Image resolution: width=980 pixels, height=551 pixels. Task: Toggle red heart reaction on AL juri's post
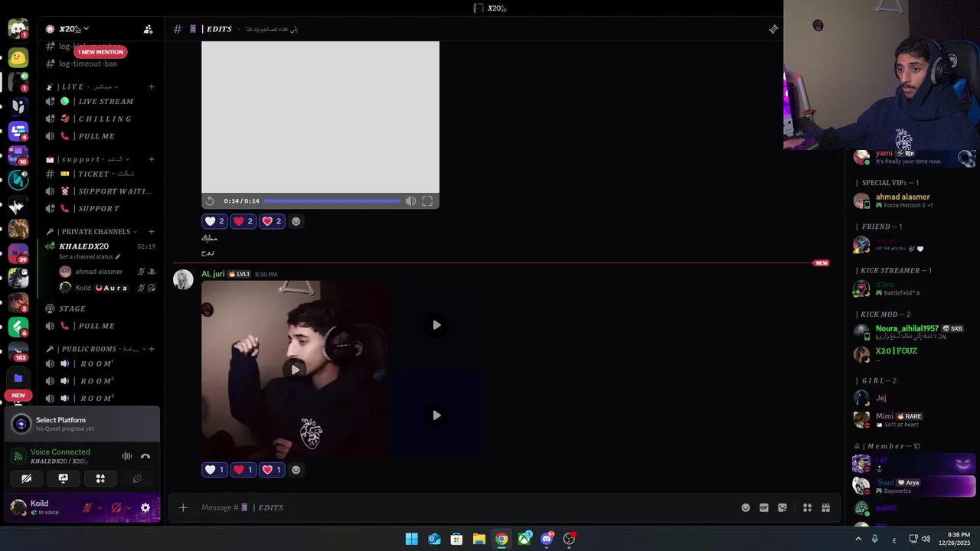click(x=243, y=470)
